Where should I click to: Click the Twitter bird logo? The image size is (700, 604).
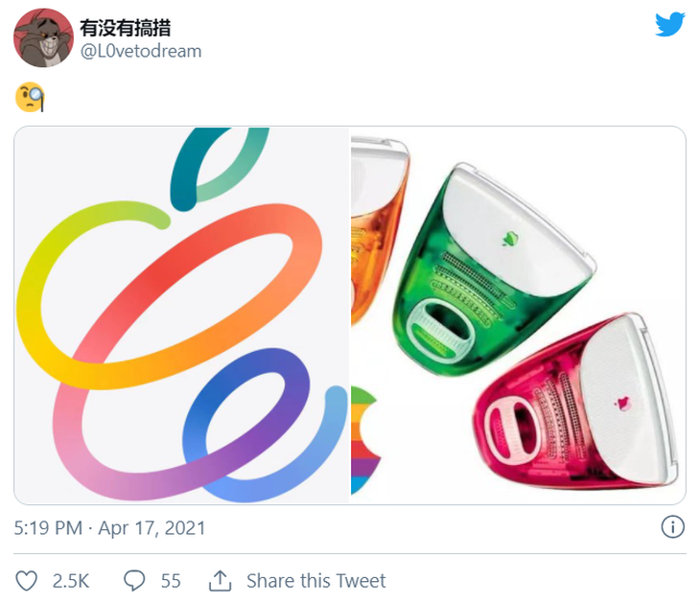670,24
